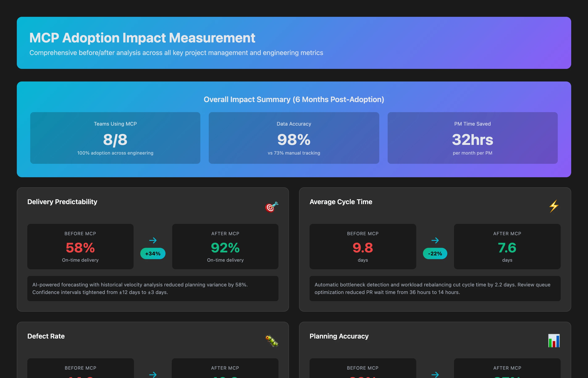Click the bar chart icon in Planning Accuracy
The image size is (588, 378).
pyautogui.click(x=554, y=341)
